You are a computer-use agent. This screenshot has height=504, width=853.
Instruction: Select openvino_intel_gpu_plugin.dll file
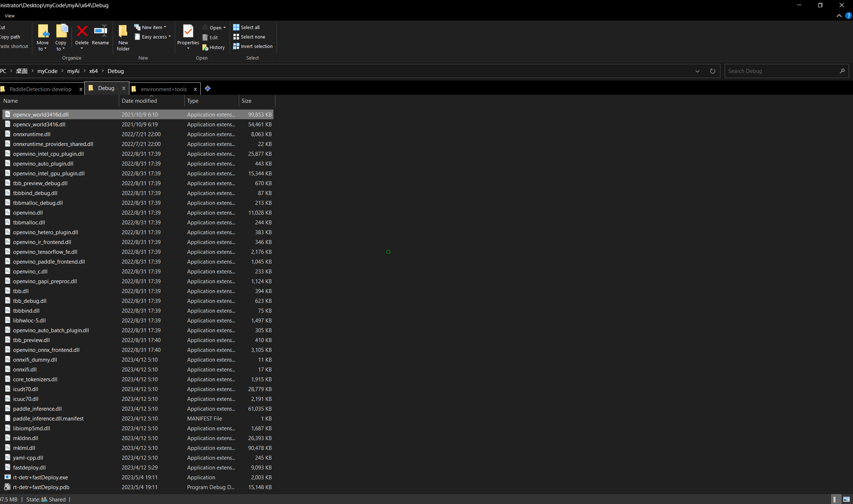tap(138, 173)
